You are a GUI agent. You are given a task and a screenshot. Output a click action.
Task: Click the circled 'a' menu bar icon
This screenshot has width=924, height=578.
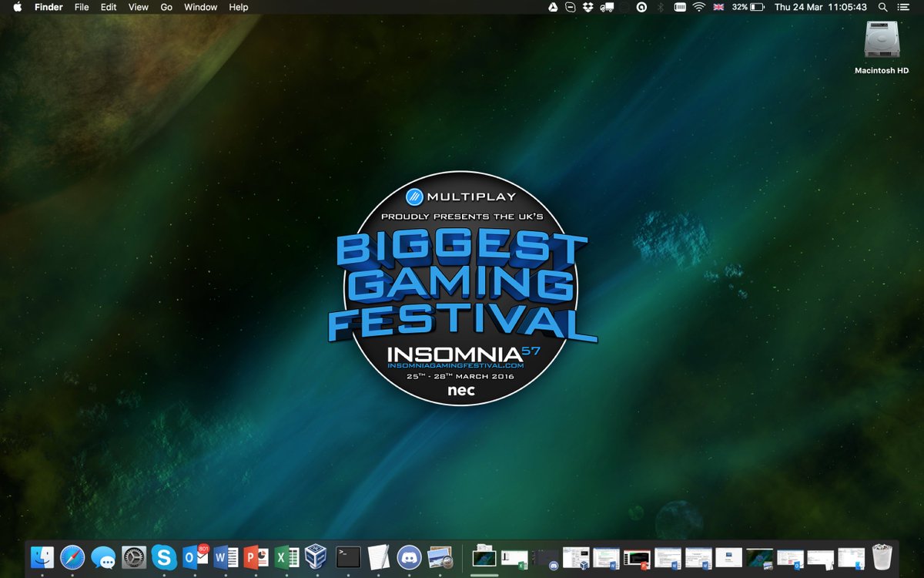[x=641, y=7]
